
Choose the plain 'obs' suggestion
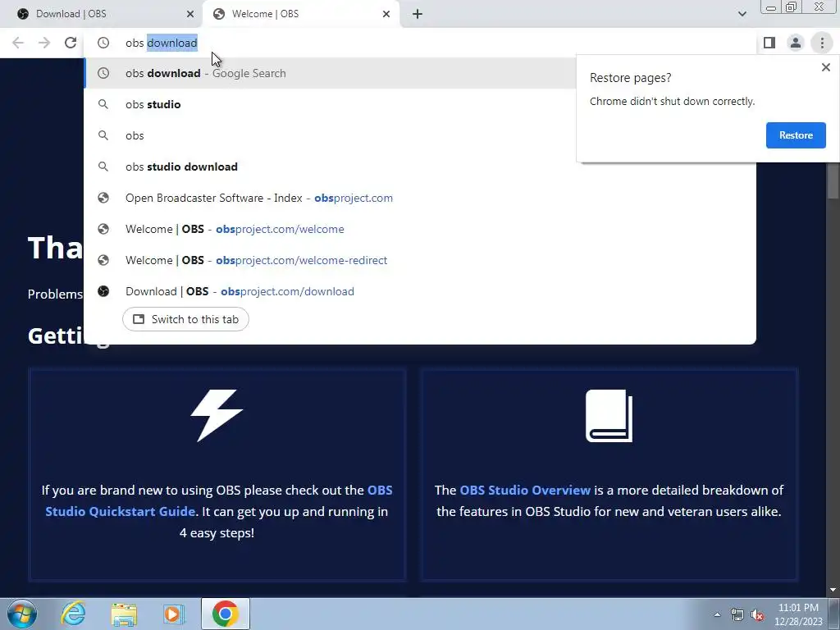[331, 135]
